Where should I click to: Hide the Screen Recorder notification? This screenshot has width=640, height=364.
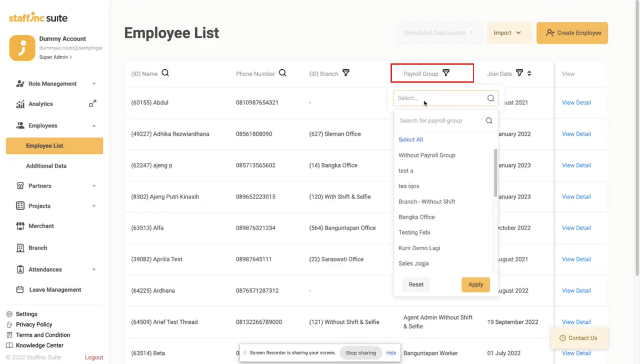pos(391,353)
